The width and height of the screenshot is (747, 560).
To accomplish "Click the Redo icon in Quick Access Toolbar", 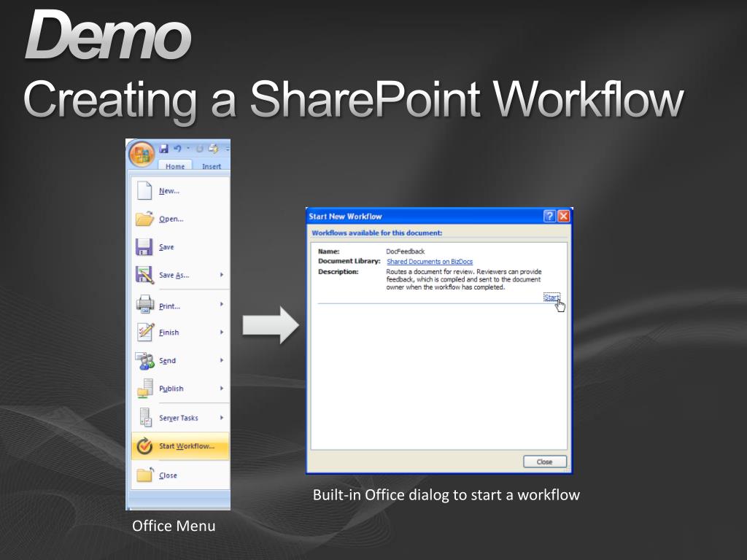I will [200, 149].
